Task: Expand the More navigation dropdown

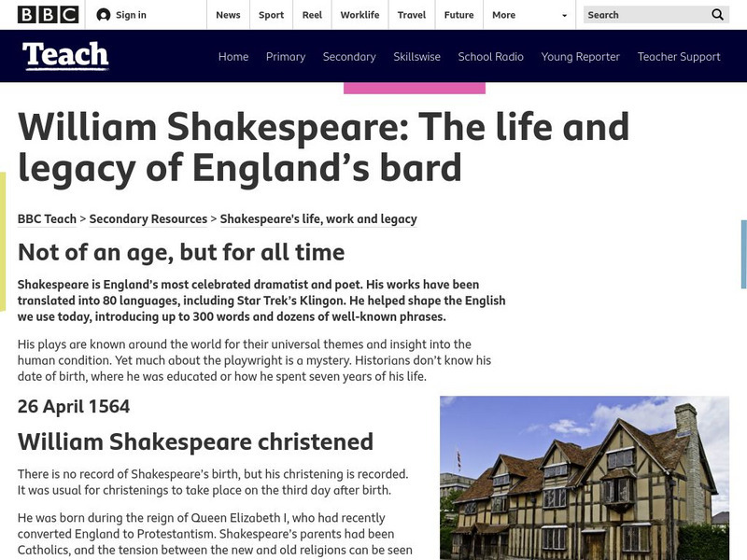Action: tap(509, 15)
